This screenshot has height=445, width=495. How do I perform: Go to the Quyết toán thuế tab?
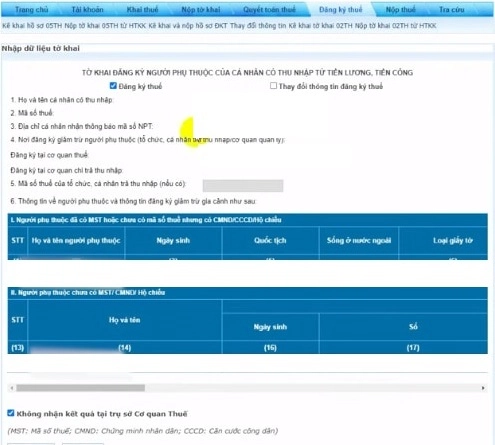click(x=269, y=10)
